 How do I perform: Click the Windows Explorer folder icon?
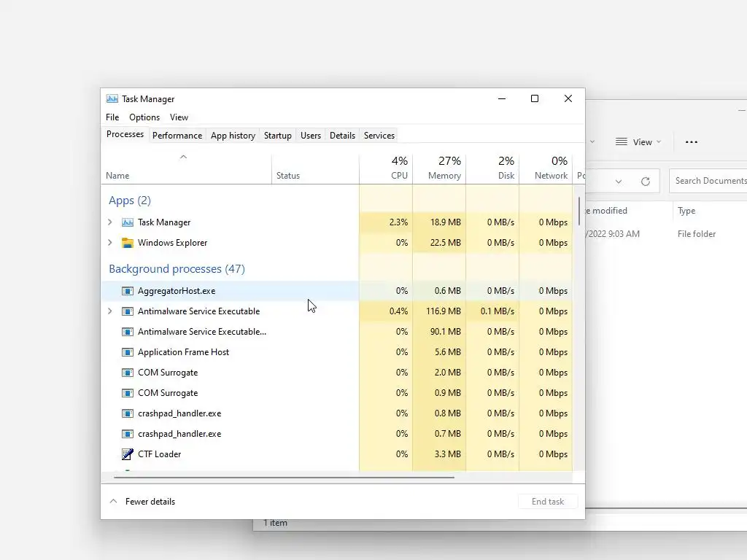(x=127, y=243)
